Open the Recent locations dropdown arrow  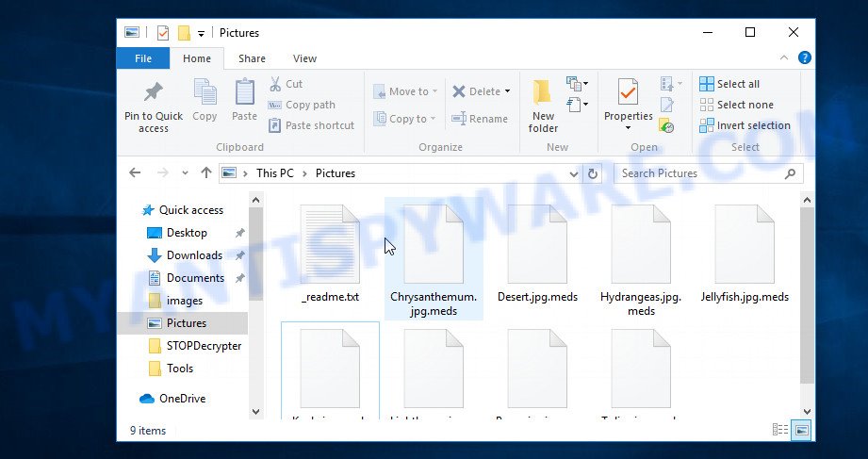click(x=185, y=173)
